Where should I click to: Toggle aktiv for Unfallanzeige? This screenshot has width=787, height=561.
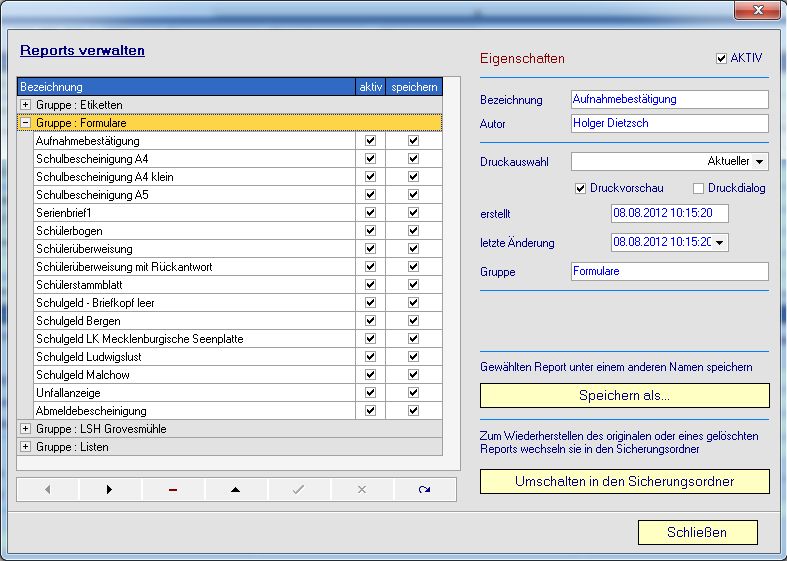[x=370, y=392]
